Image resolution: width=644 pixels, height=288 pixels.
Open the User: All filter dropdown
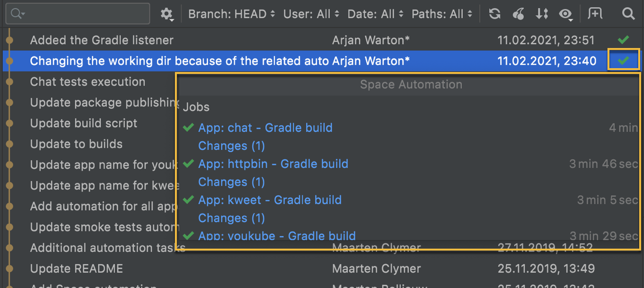[311, 14]
